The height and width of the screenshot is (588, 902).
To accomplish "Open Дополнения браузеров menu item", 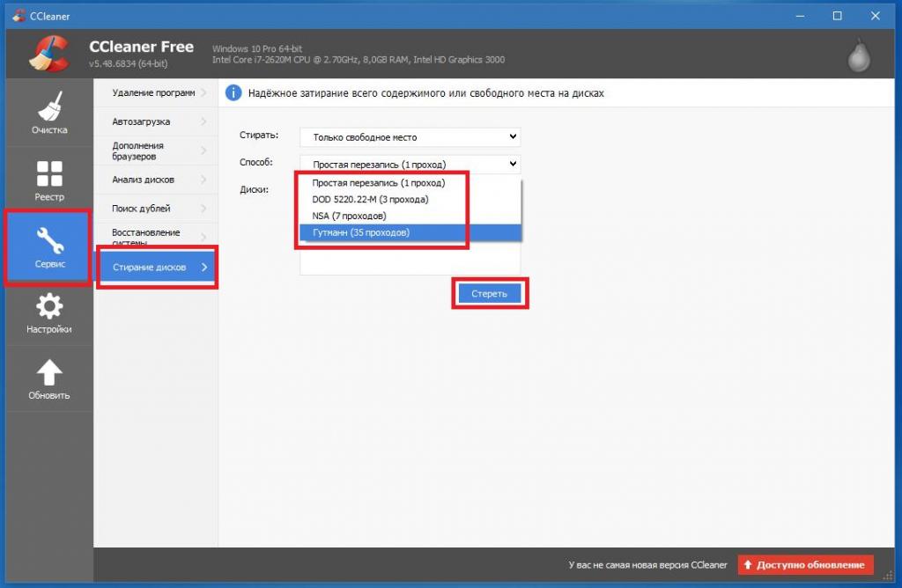I will click(156, 151).
